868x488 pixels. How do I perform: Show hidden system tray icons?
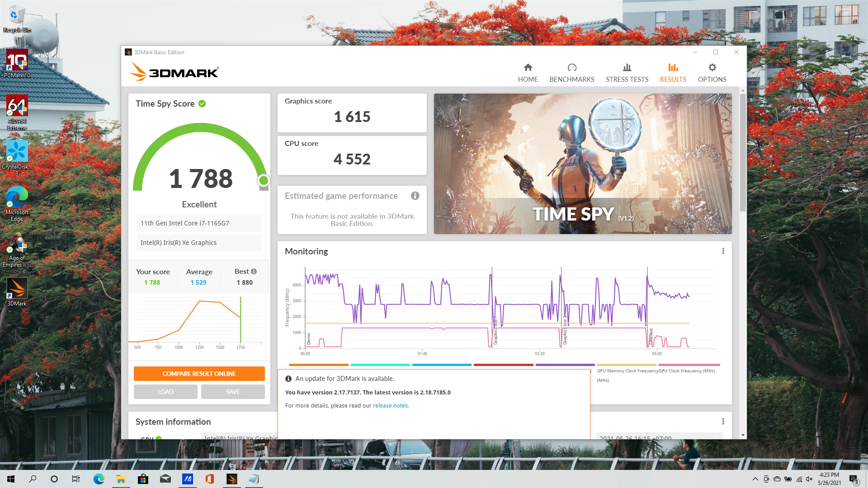[x=755, y=479]
